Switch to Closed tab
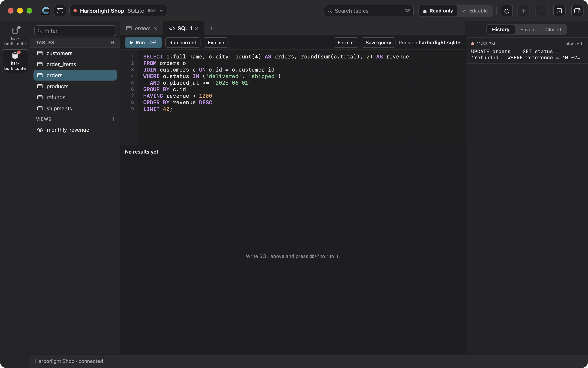 coord(553,29)
